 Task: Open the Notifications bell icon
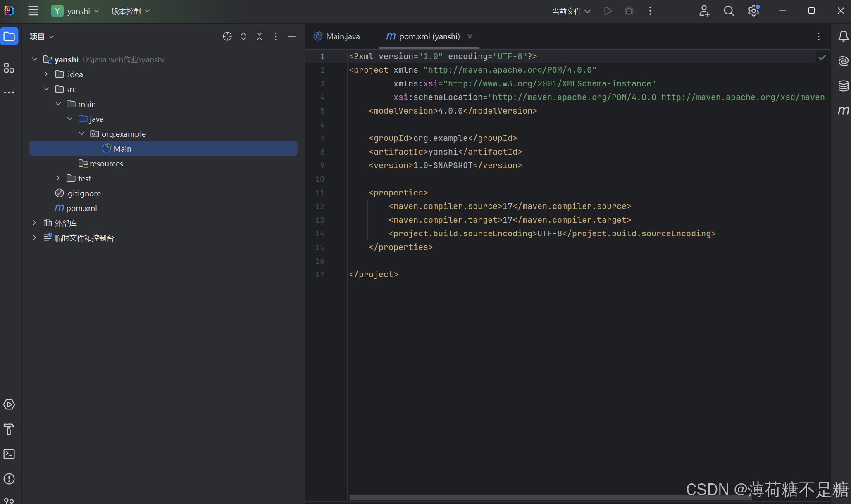843,37
